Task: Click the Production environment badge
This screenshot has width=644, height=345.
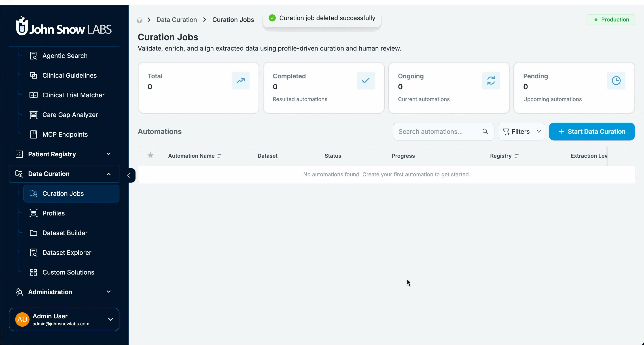Action: click(611, 19)
